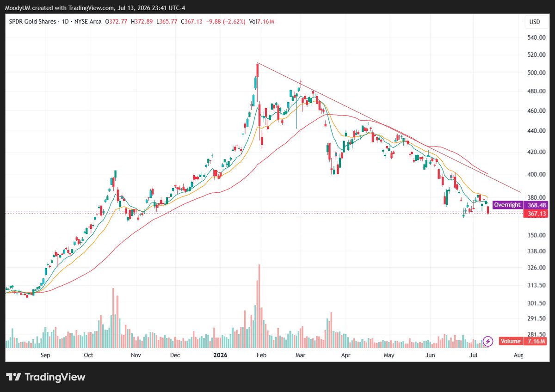Click the Overnight 368.48 price tag

coord(520,205)
